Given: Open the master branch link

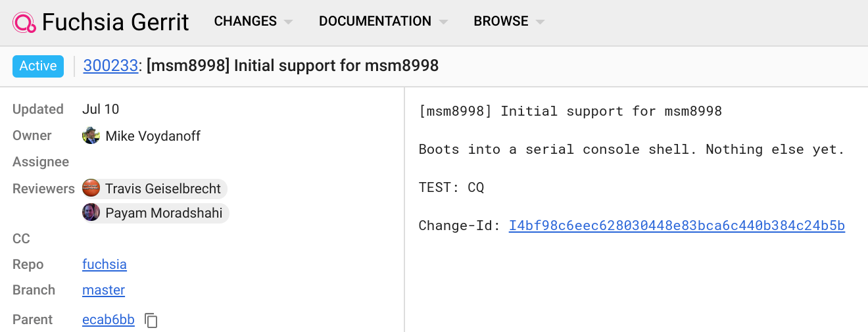Looking at the screenshot, I should coord(103,290).
